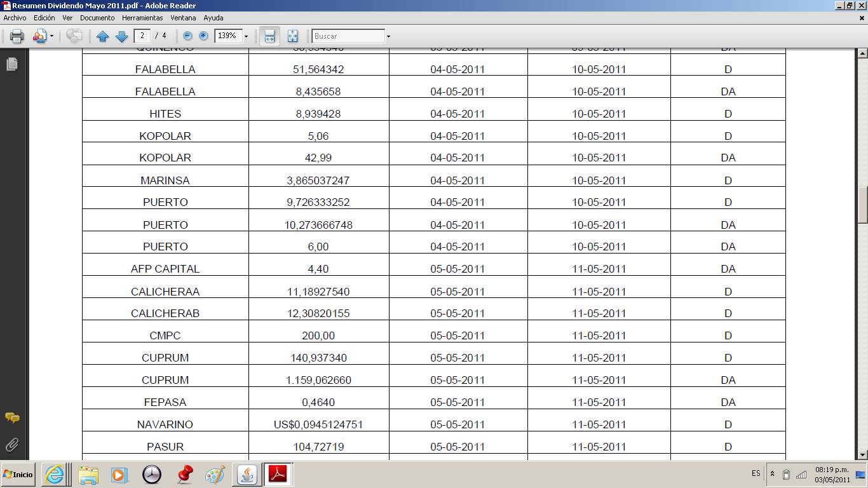This screenshot has width=868, height=488.
Task: Click the CALICHERAB cell
Action: (x=165, y=313)
